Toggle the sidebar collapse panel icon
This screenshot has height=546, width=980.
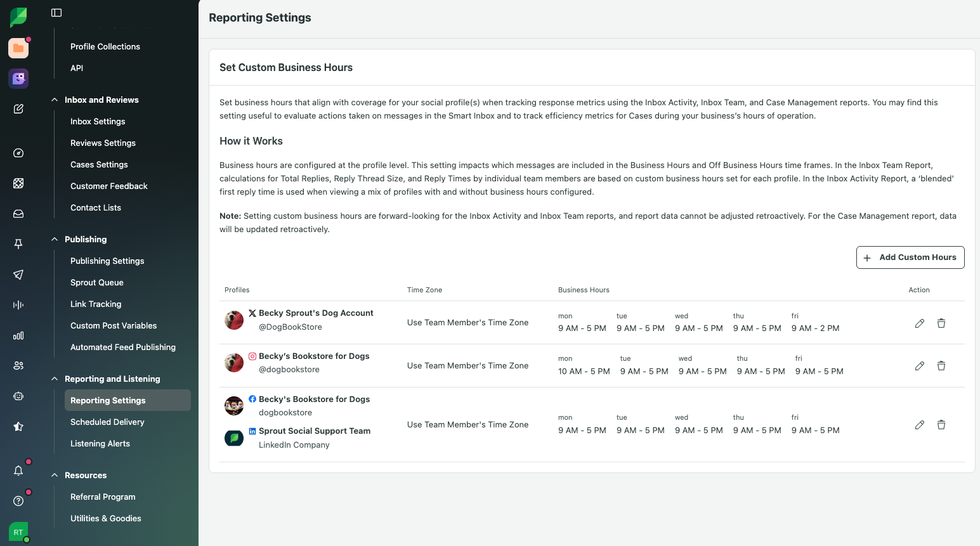click(x=56, y=13)
